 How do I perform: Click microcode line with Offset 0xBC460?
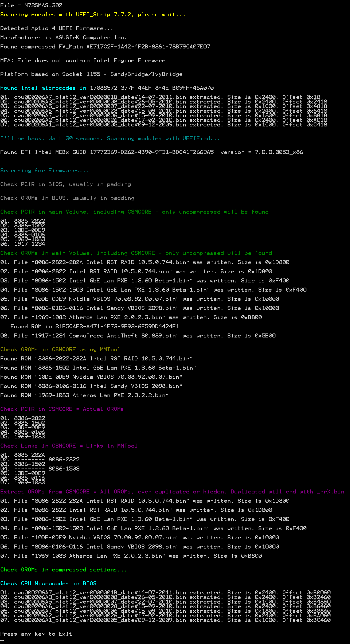(165, 620)
